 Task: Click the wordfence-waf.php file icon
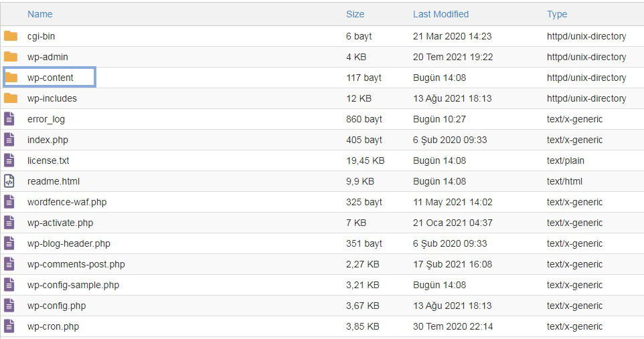(x=9, y=202)
